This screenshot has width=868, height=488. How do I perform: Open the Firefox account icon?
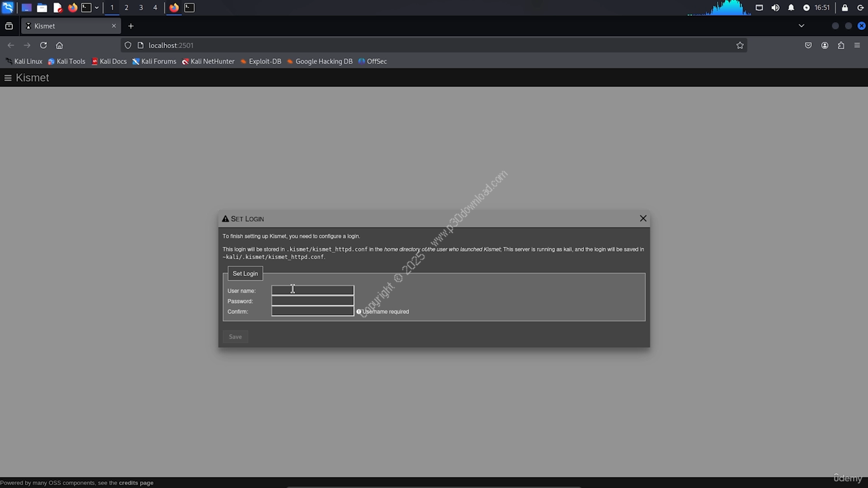click(825, 45)
